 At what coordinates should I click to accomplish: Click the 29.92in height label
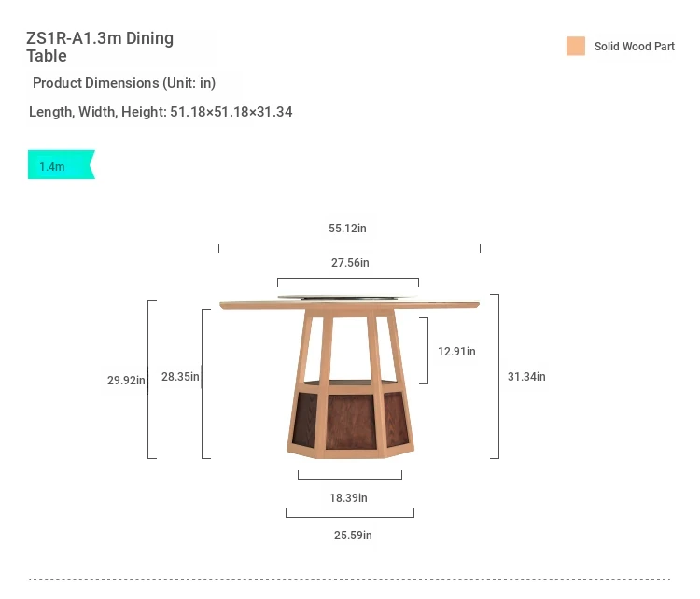pyautogui.click(x=126, y=381)
